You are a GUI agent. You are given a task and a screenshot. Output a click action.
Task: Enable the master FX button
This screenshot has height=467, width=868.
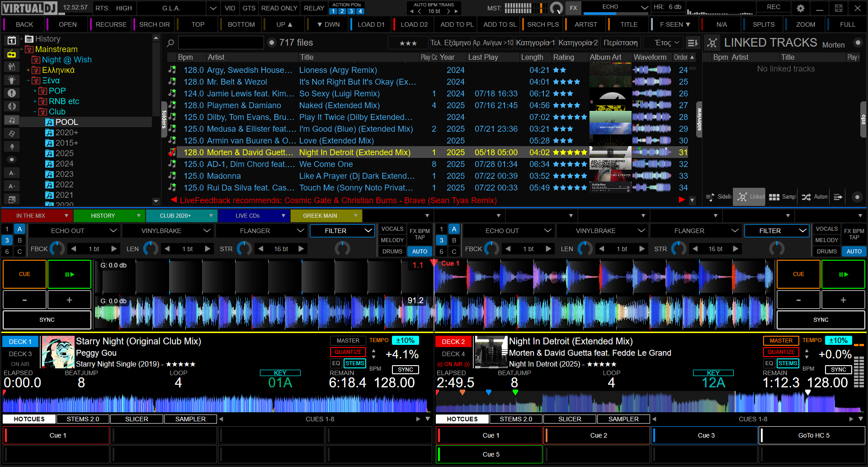pos(573,8)
